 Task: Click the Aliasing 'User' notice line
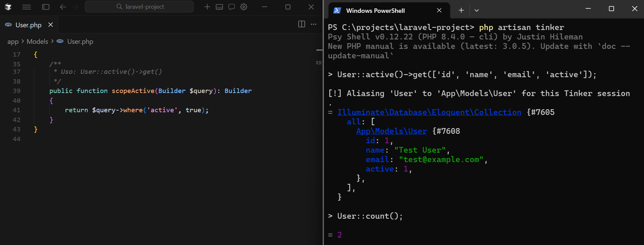[x=479, y=93]
